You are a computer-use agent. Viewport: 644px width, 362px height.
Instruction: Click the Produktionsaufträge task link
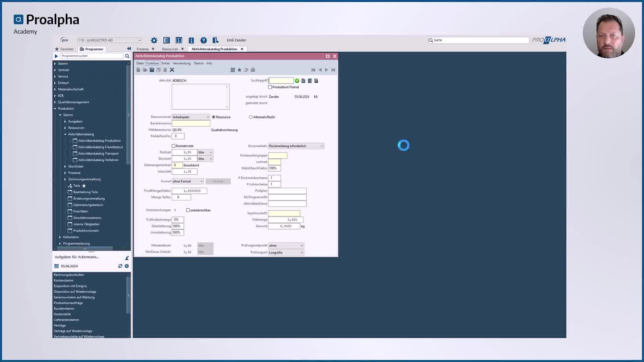[x=68, y=303]
